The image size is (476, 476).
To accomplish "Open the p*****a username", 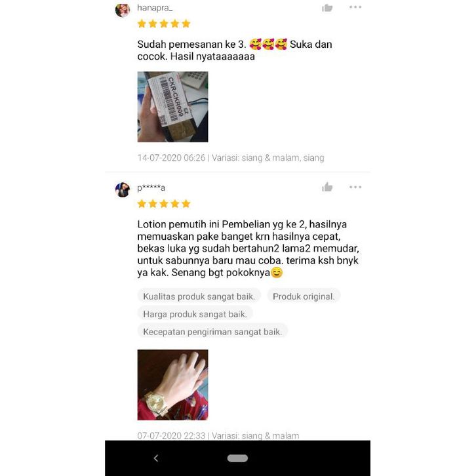I will (x=151, y=188).
